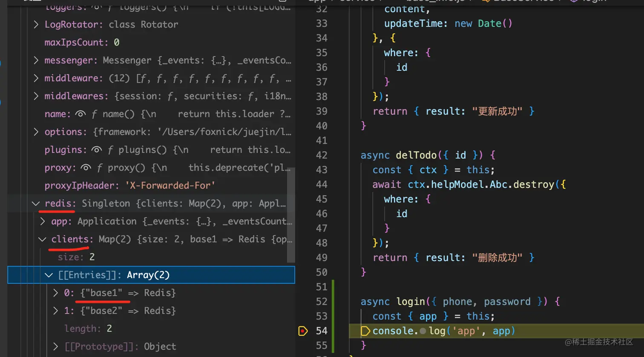Select the length: 2 row
Image resolution: width=644 pixels, height=357 pixels.
[x=151, y=329]
